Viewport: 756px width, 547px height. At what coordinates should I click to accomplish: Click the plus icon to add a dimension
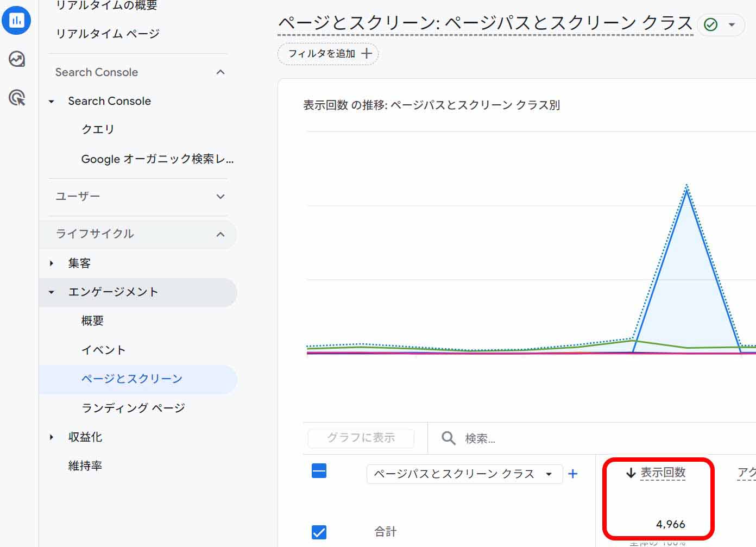(x=572, y=474)
